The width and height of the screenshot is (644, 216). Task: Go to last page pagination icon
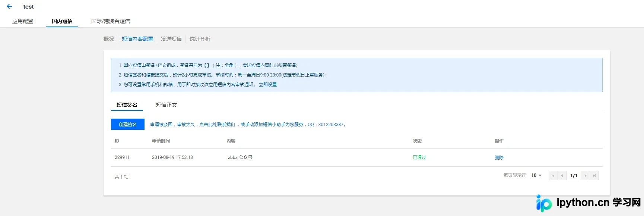594,176
